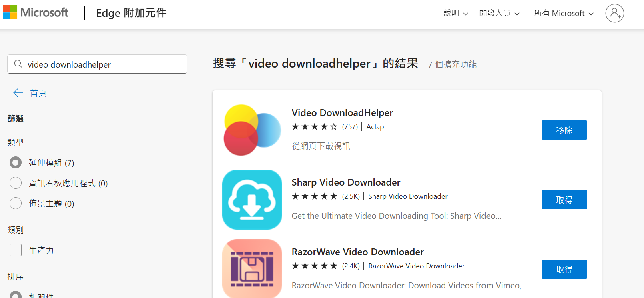Open the Video DownloadHelper title link

click(x=342, y=113)
